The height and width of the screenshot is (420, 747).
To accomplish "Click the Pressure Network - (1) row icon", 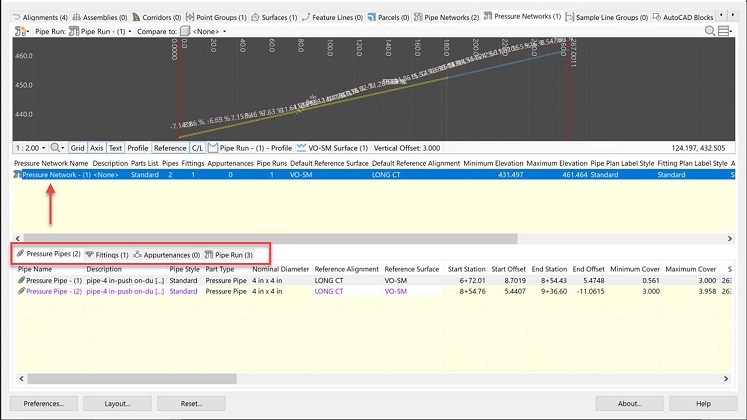I will [17, 174].
